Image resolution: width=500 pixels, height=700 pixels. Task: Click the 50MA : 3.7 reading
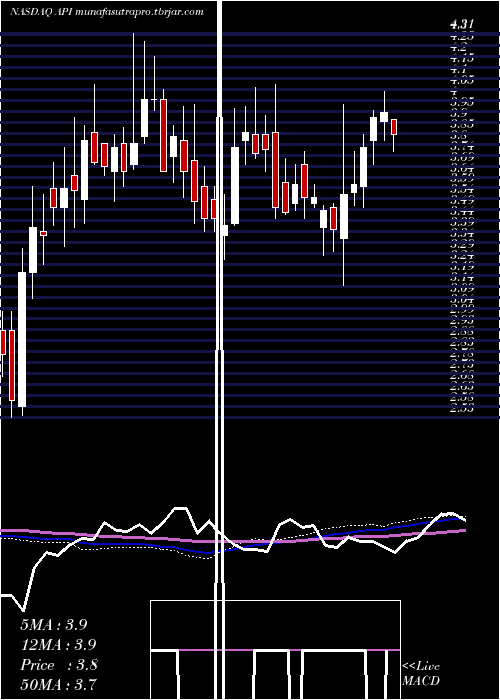tap(58, 684)
